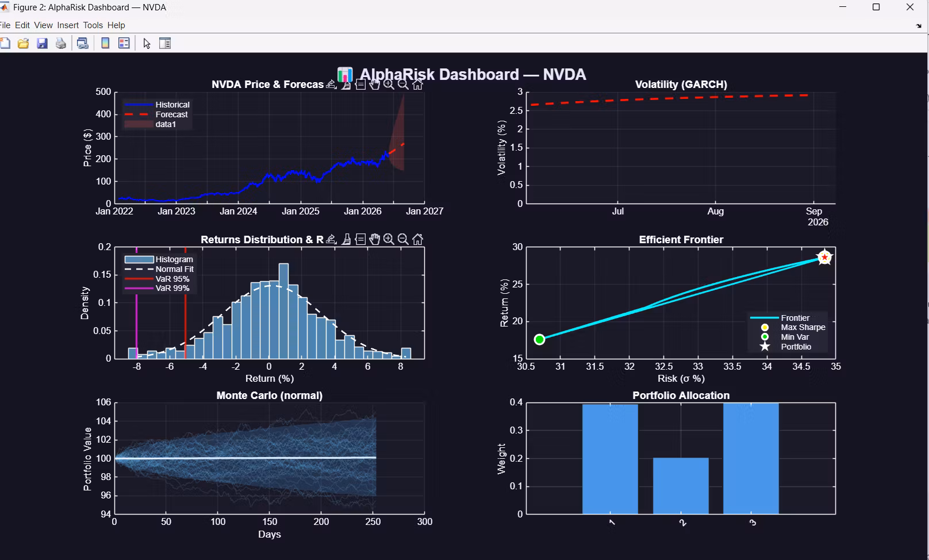The width and height of the screenshot is (929, 560).
Task: Maximize the AlphaRisk Dashboard figure window
Action: point(876,7)
